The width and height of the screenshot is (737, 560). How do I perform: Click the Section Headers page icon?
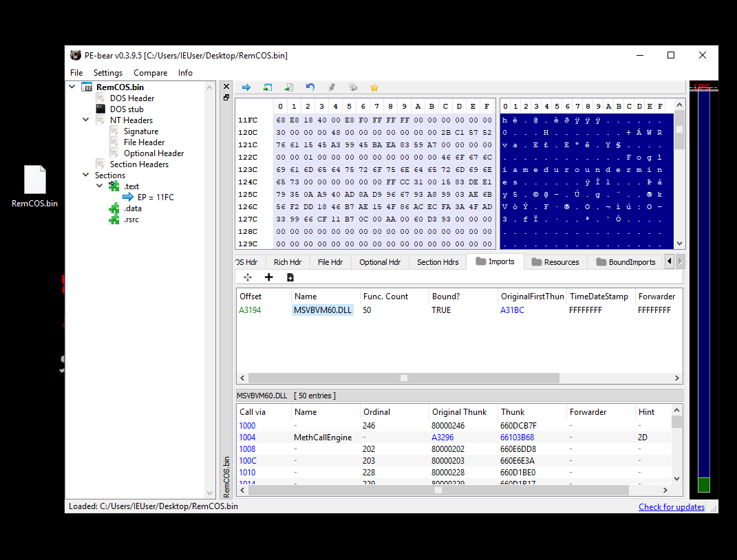(x=100, y=164)
